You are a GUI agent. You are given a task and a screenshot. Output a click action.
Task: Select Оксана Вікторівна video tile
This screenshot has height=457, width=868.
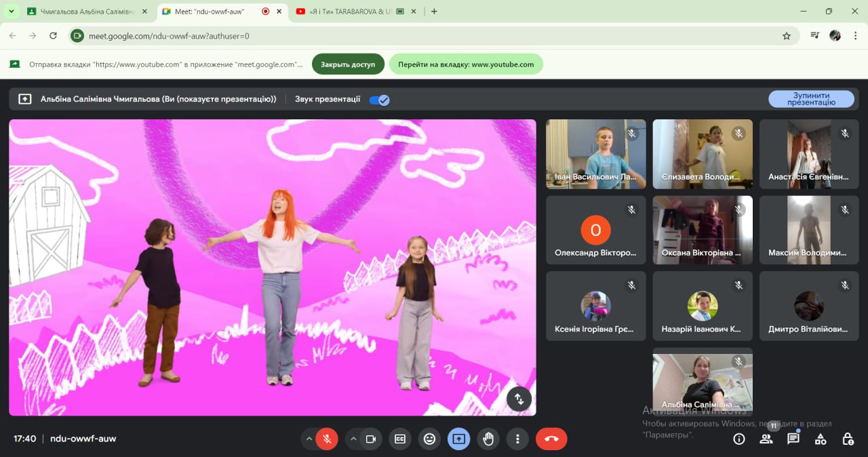coord(703,230)
